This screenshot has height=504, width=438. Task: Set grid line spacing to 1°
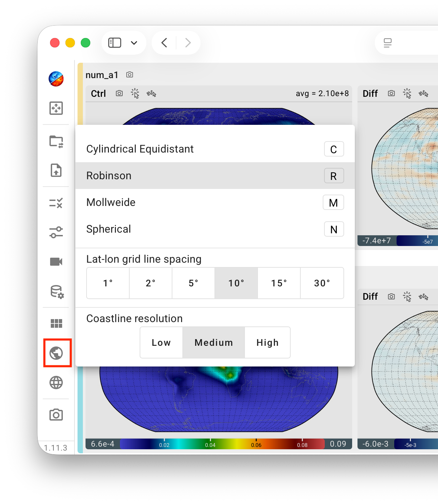point(108,283)
